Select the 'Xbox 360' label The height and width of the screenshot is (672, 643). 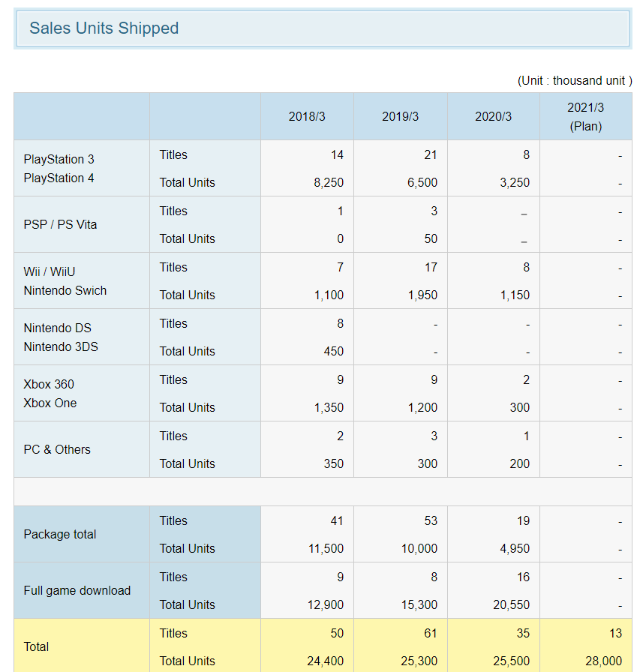pyautogui.click(x=49, y=385)
